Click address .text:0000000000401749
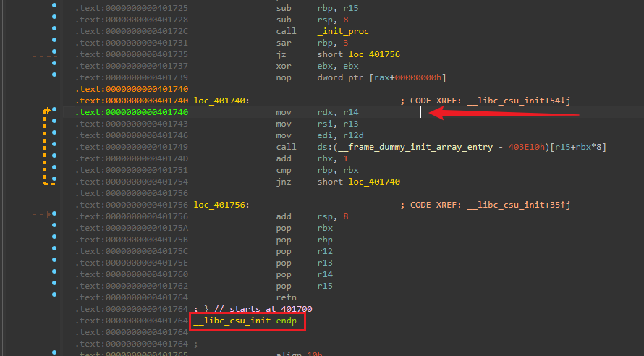 [132, 147]
